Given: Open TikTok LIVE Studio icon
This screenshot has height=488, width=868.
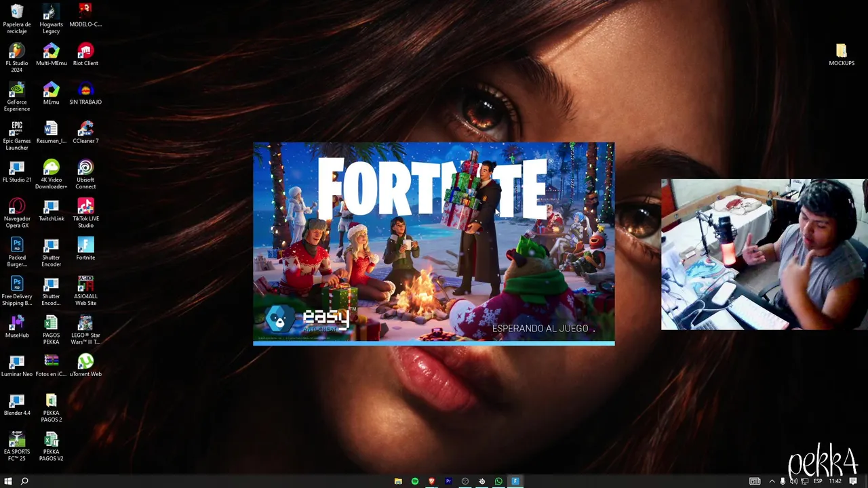Looking at the screenshot, I should [85, 213].
